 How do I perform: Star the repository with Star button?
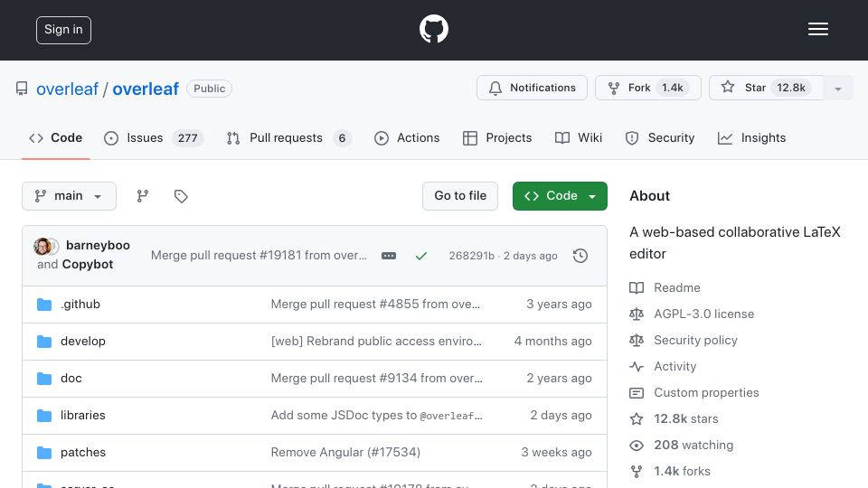click(x=766, y=88)
